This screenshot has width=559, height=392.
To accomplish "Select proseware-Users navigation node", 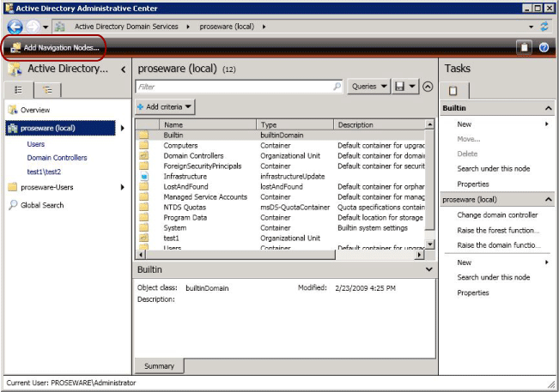I will [x=46, y=187].
